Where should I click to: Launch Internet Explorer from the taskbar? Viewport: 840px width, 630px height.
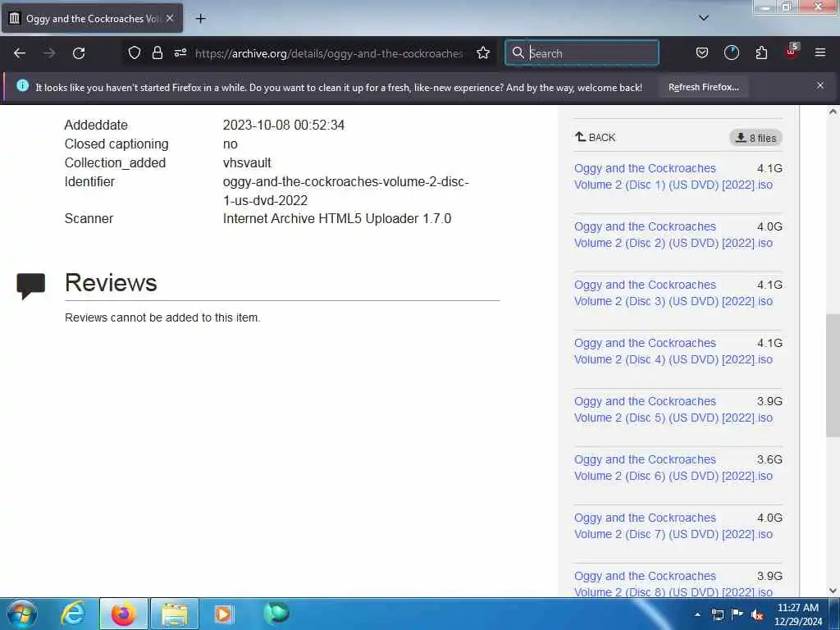pos(73,614)
